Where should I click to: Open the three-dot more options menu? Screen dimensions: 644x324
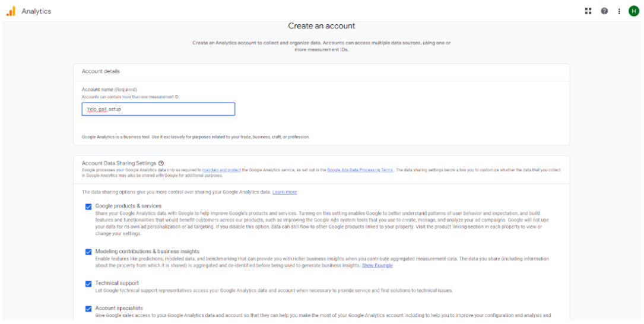tap(619, 11)
